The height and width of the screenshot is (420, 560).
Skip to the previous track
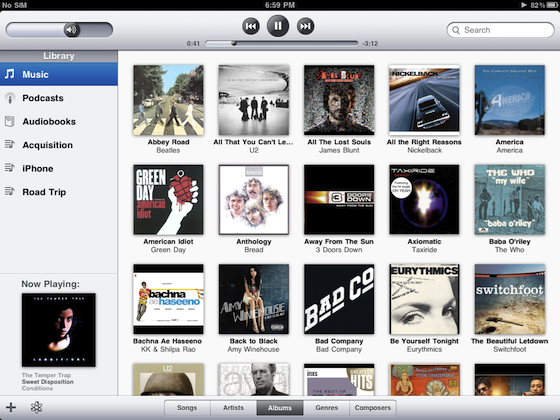251,26
